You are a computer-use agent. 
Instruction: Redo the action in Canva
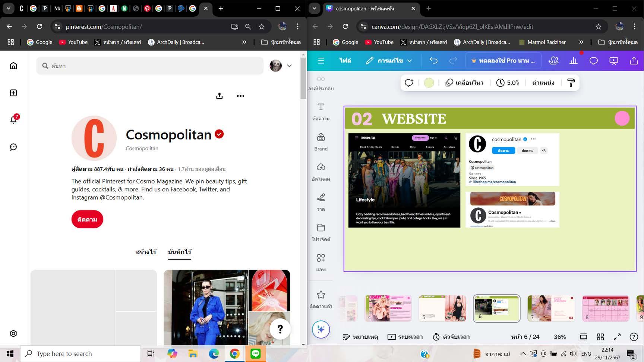(453, 61)
